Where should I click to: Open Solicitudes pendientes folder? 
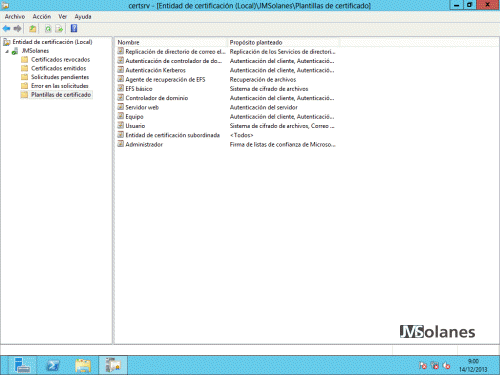(60, 77)
